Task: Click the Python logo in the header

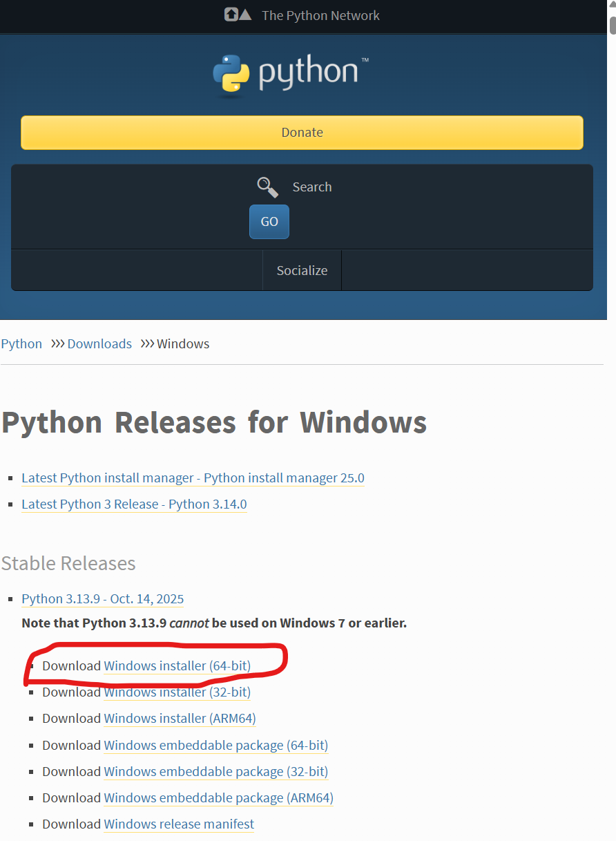Action: 291,75
